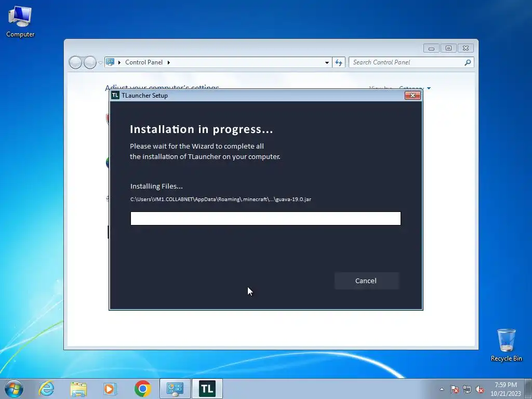
Task: Maximize the Control Panel window
Action: 448,48
